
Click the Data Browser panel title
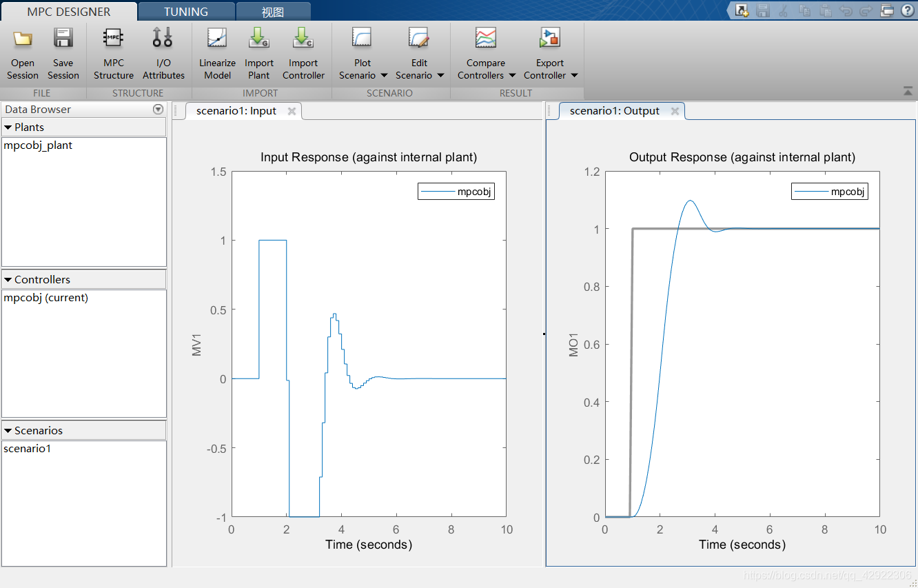pos(38,110)
